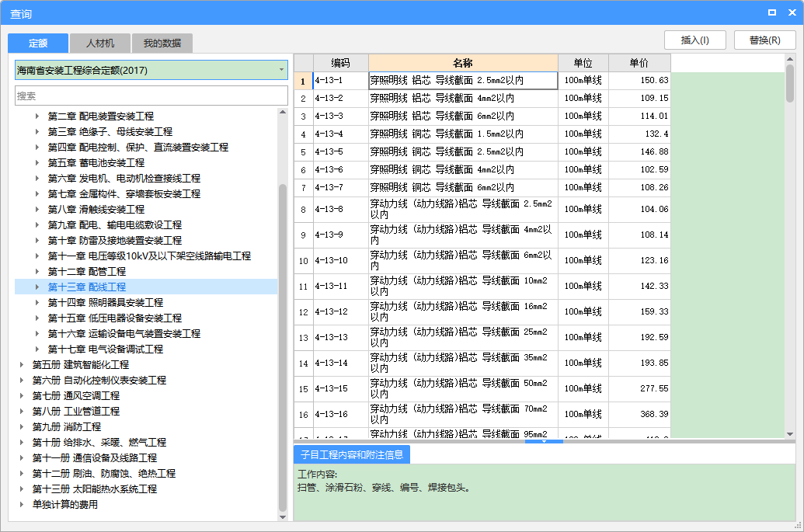The image size is (804, 532).
Task: Maximize the 查询 window
Action: [771, 12]
